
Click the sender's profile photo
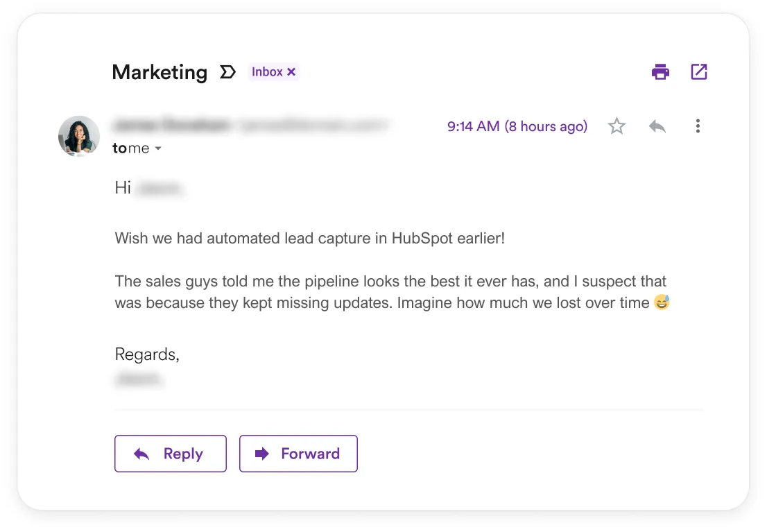point(79,136)
